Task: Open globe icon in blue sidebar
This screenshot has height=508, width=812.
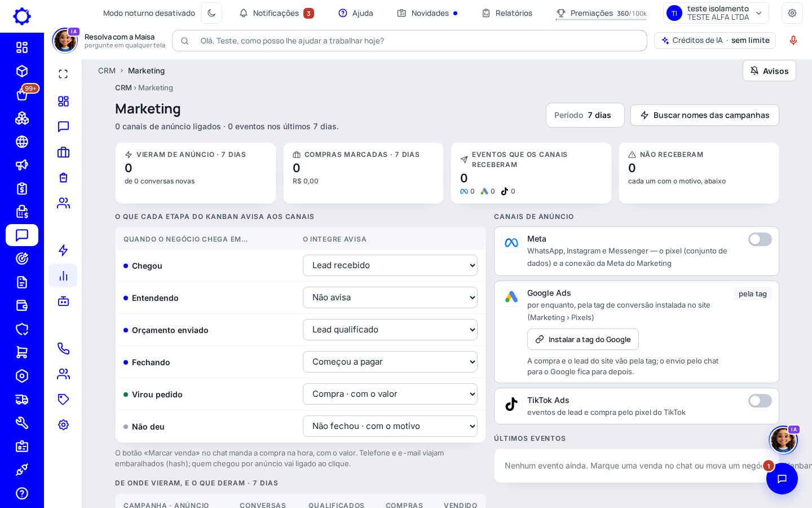Action: [x=22, y=142]
